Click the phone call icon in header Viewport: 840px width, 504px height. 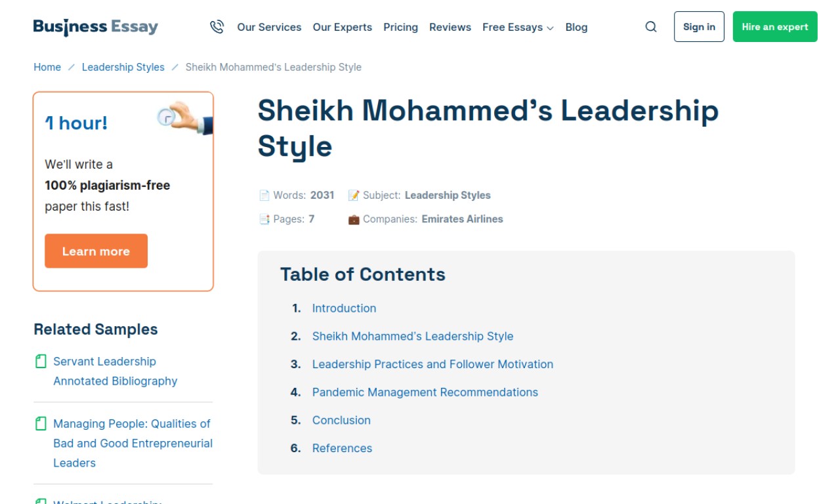217,27
